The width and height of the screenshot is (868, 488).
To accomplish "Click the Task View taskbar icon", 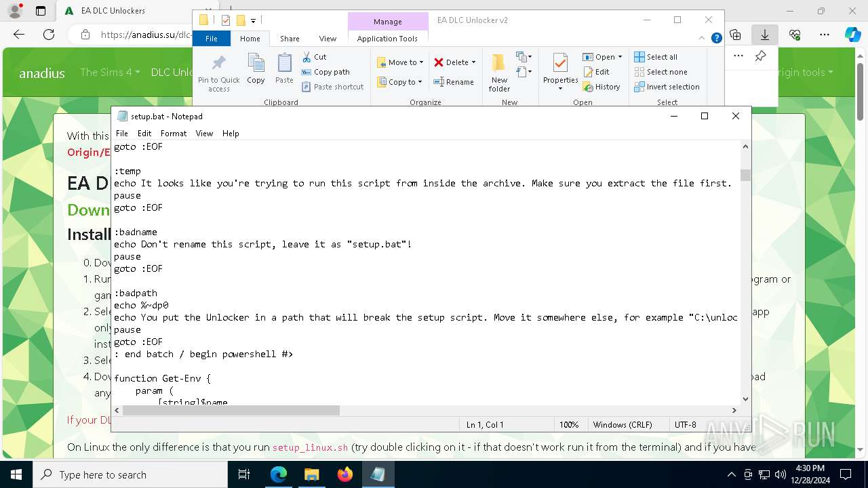I will point(245,474).
